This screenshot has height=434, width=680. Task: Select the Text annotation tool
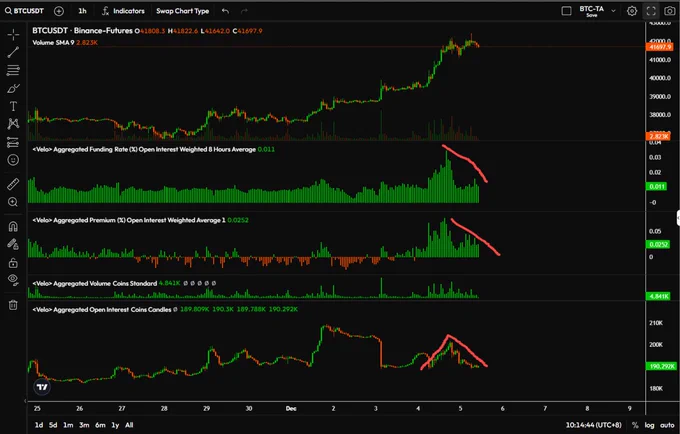point(13,106)
